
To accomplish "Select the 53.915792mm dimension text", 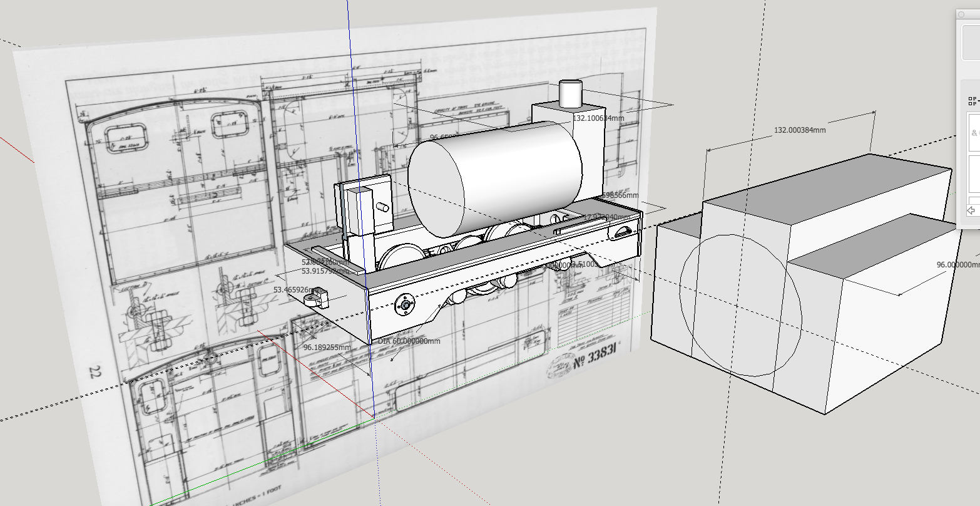I will (x=325, y=271).
